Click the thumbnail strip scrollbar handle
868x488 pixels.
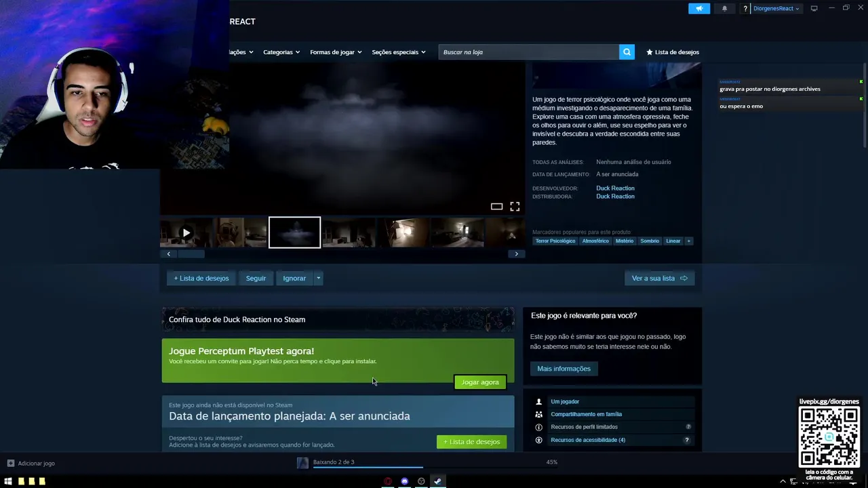pyautogui.click(x=191, y=253)
